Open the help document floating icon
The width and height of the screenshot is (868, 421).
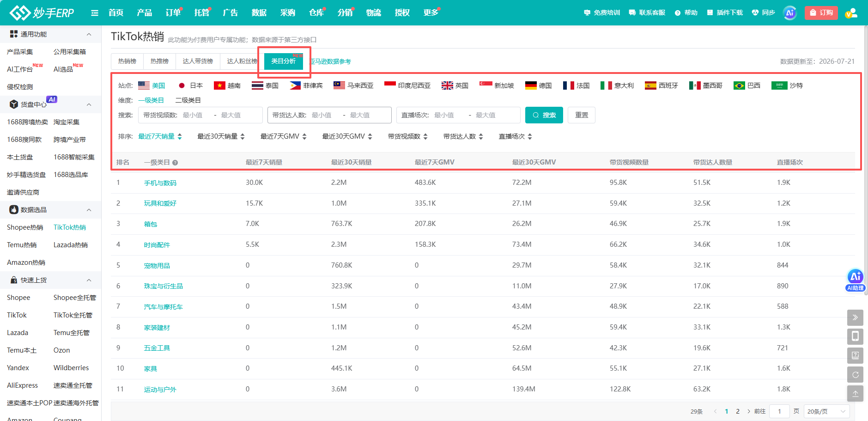855,355
